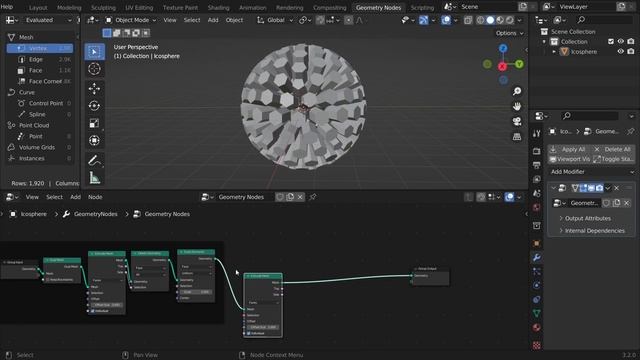Select Edge domain in spreadsheet
Image resolution: width=640 pixels, height=360 pixels.
(40, 59)
